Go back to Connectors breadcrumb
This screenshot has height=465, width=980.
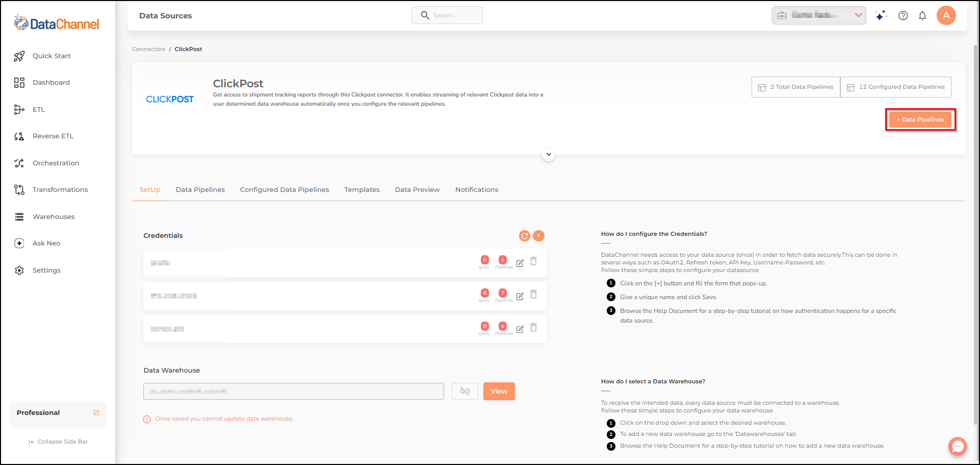148,49
